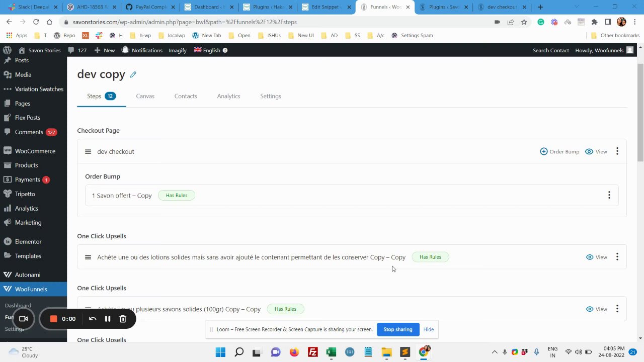Grab the drag handle of dev checkout
Screen dimensions: 644x362
click(88, 151)
